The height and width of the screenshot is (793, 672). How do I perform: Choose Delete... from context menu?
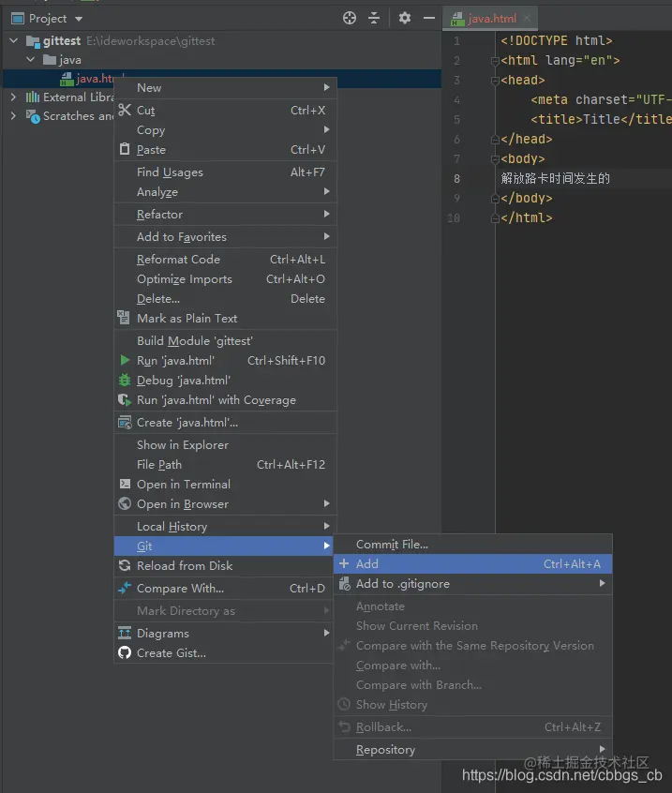(226, 298)
